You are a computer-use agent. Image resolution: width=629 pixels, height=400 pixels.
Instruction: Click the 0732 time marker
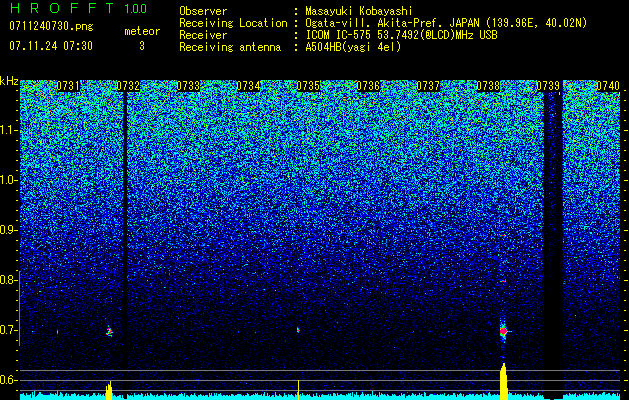coord(128,86)
